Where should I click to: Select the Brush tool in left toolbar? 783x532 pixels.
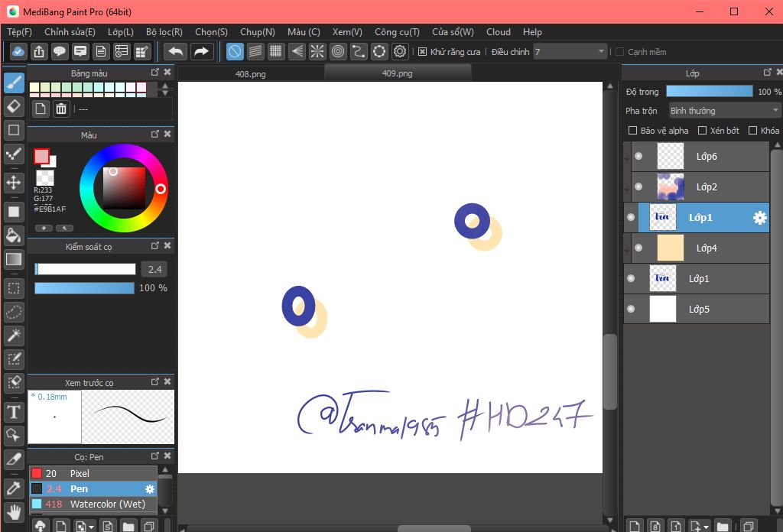[14, 82]
